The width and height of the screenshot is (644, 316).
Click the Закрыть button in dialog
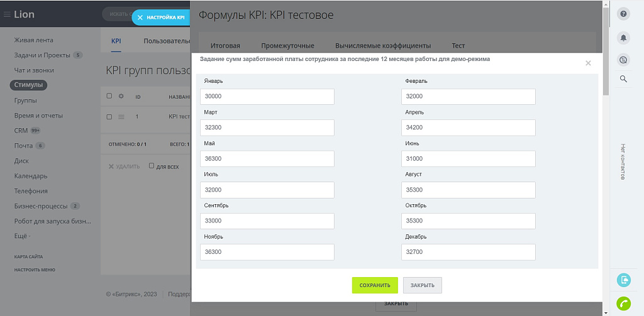[x=422, y=285]
